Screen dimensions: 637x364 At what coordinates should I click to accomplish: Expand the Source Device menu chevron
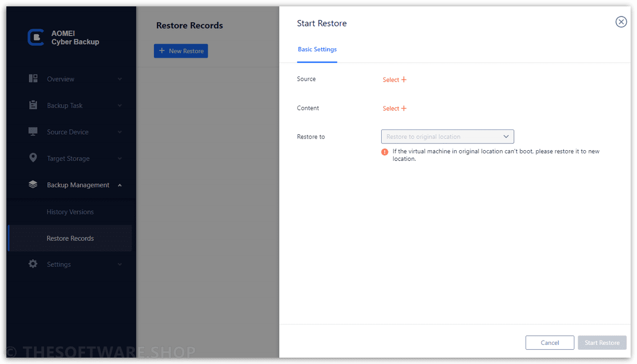click(119, 132)
